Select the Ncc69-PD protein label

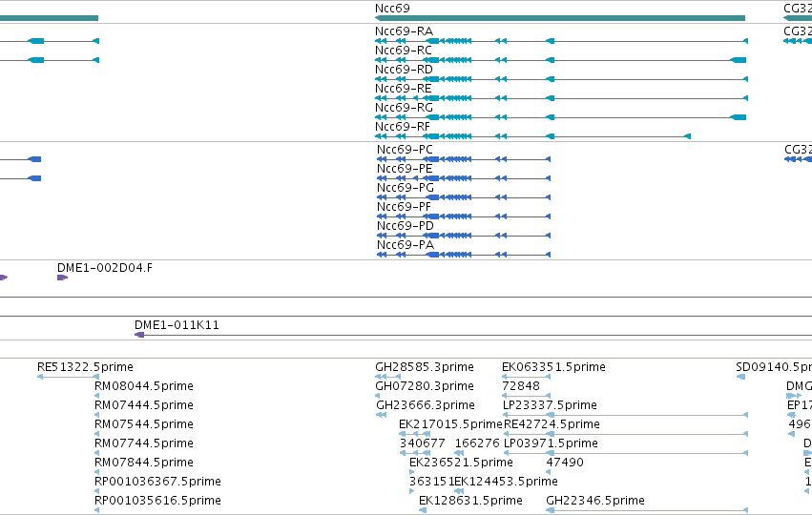(x=405, y=226)
